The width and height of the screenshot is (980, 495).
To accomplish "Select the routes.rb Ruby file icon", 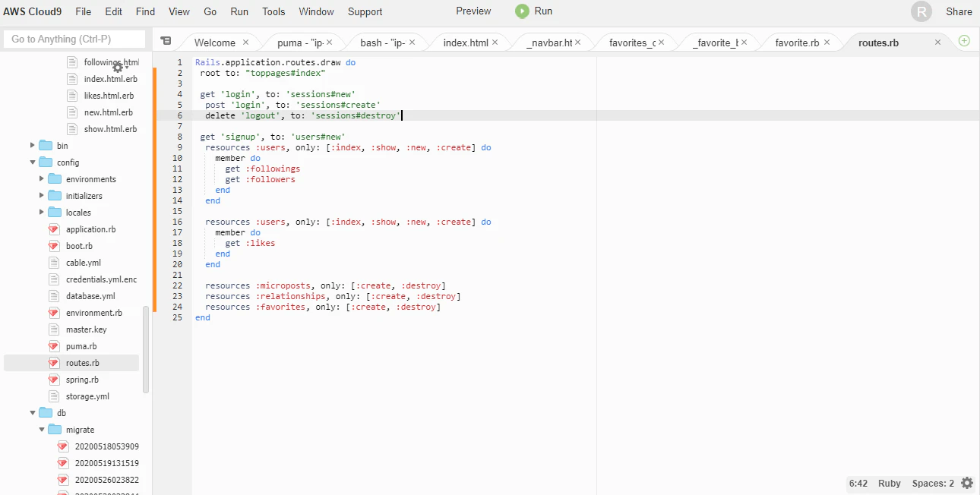I will 54,363.
